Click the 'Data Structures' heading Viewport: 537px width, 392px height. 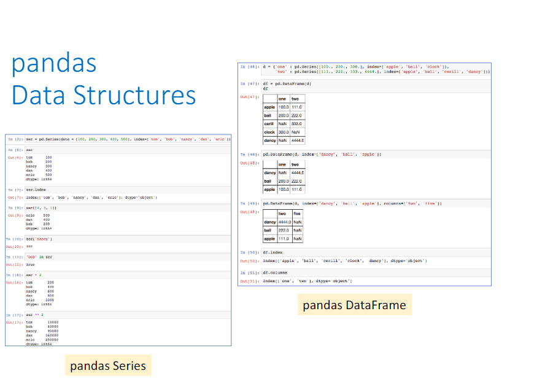[x=104, y=95]
